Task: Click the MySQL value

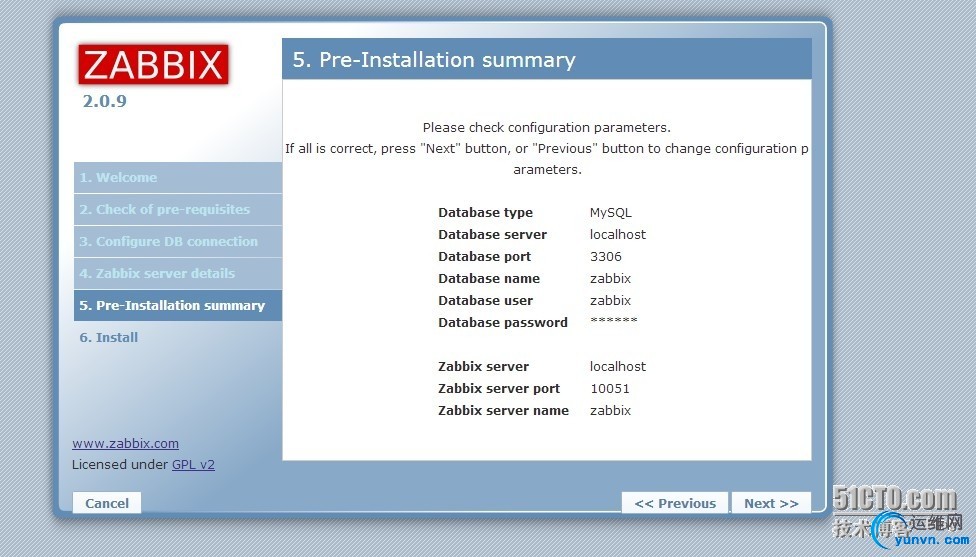Action: (x=611, y=212)
